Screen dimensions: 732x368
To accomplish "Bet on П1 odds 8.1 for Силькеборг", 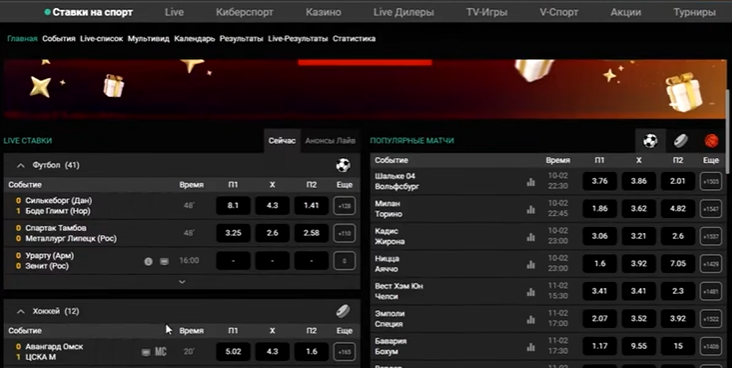I will [x=233, y=205].
